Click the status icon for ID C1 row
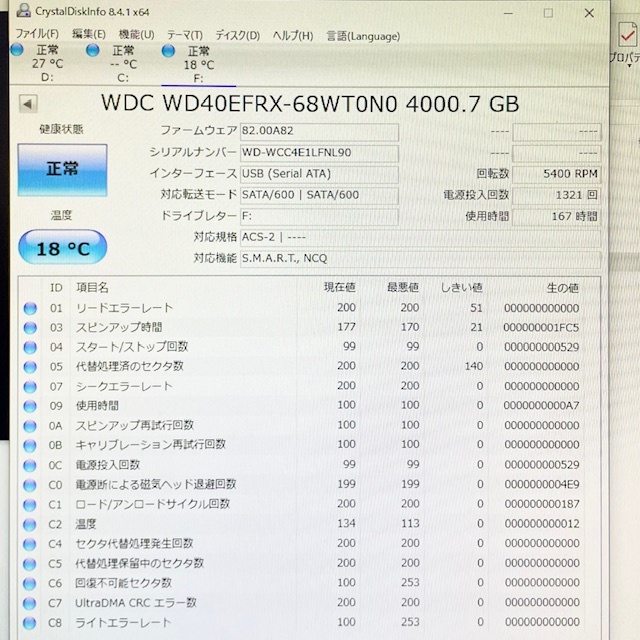This screenshot has width=640, height=640. click(x=29, y=504)
